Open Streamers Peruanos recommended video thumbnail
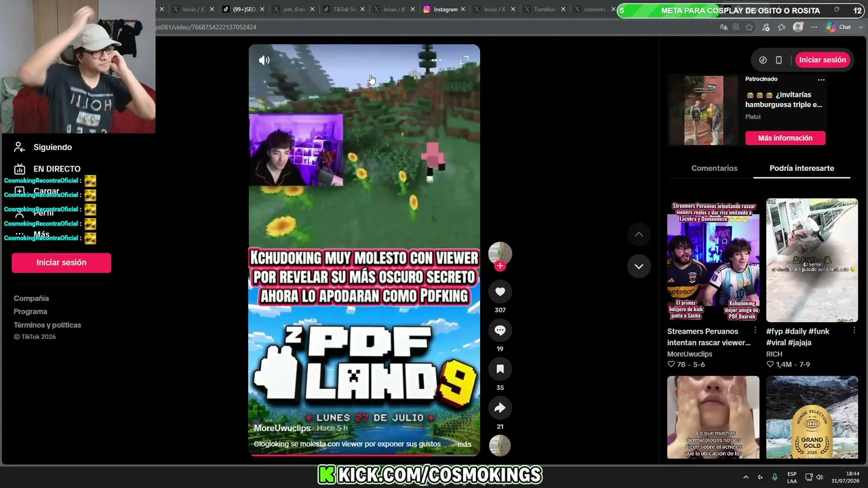Screen dimensions: 868x488 pos(713,260)
